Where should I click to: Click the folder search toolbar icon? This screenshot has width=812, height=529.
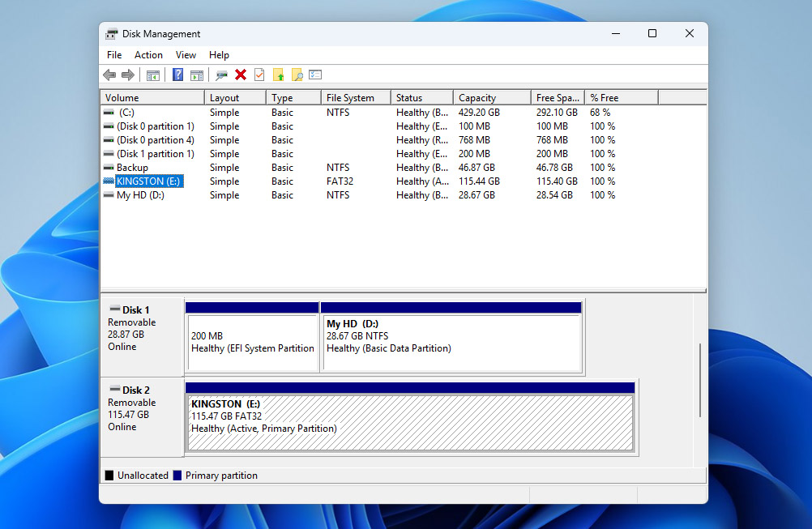[297, 75]
